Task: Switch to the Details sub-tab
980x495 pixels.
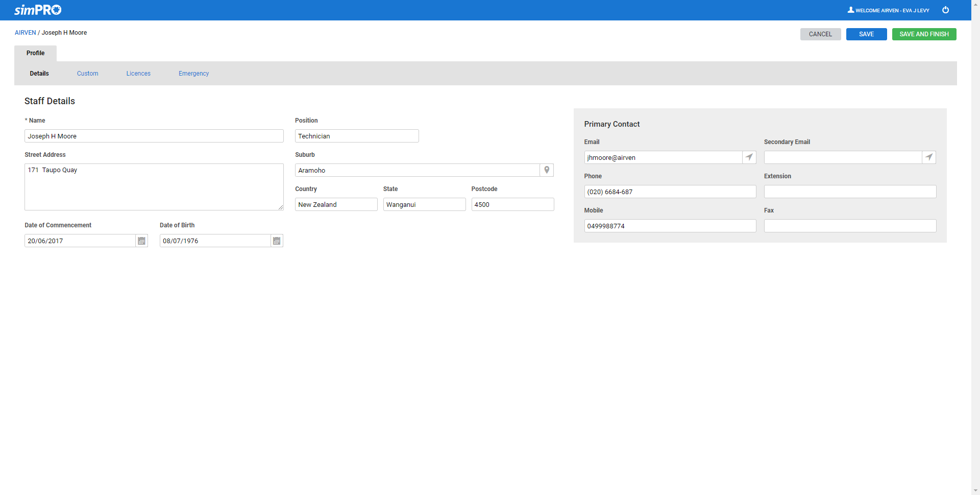Action: pos(39,74)
